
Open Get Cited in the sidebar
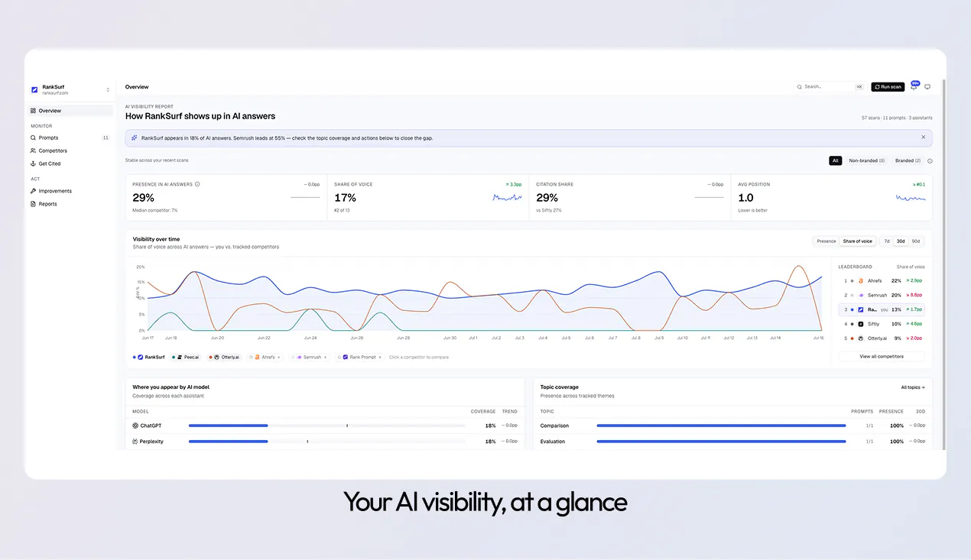click(x=70, y=163)
